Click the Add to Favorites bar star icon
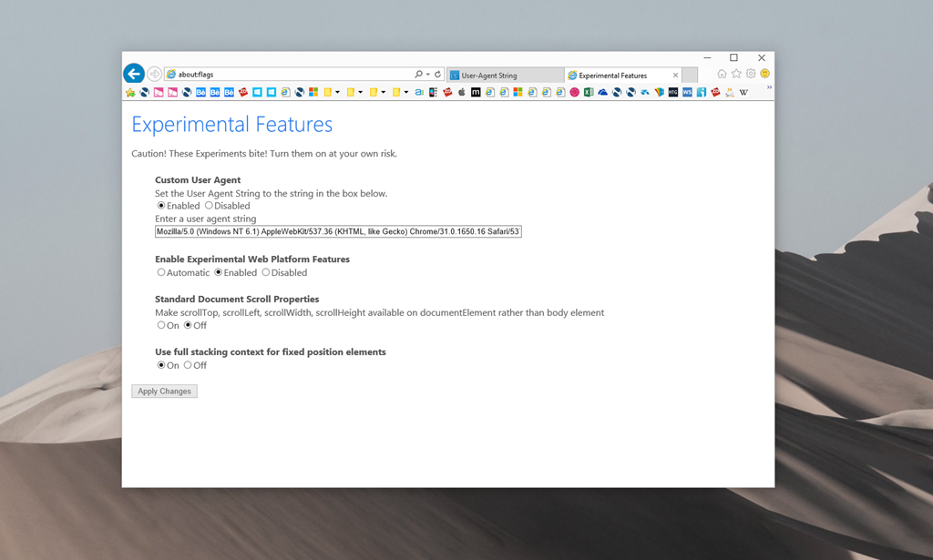This screenshot has width=933, height=560. (130, 92)
